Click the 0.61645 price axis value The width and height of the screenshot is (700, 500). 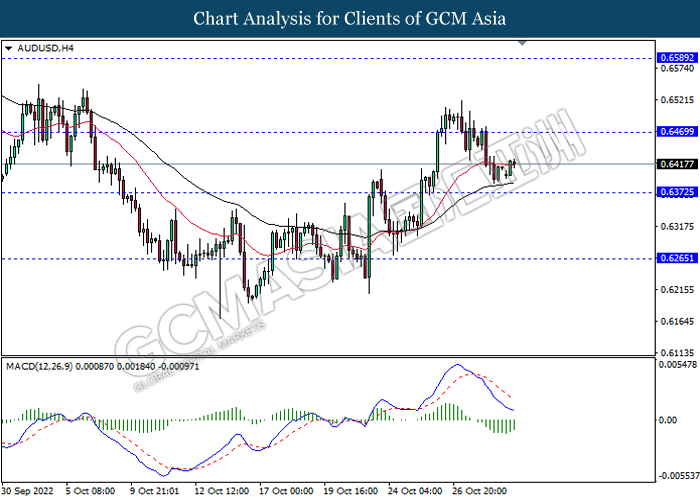677,321
